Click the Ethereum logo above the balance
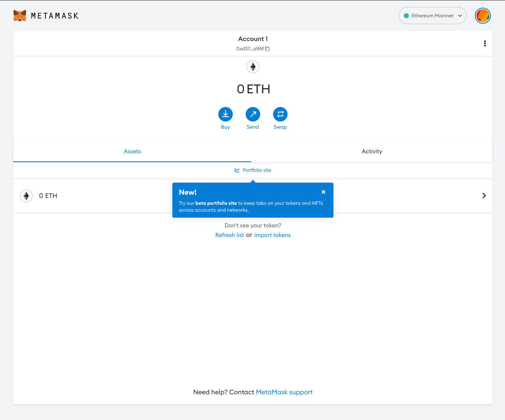Image resolution: width=505 pixels, height=420 pixels. point(252,67)
